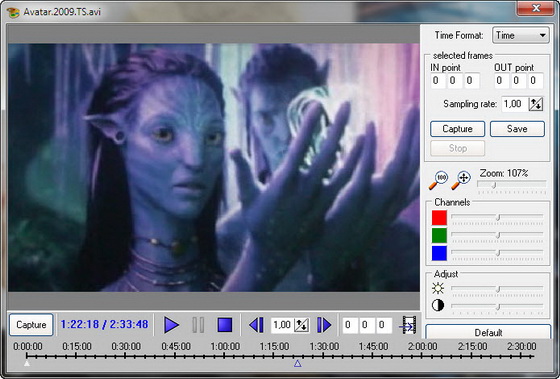This screenshot has width=560, height=379.
Task: Step back one frame with left arrow icon
Action: 256,325
